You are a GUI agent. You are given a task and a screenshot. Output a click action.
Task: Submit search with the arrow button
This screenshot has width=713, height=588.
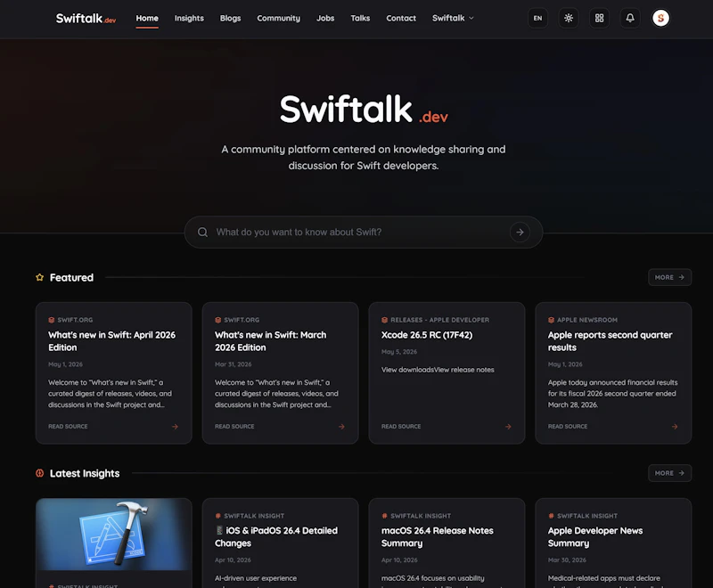(520, 233)
